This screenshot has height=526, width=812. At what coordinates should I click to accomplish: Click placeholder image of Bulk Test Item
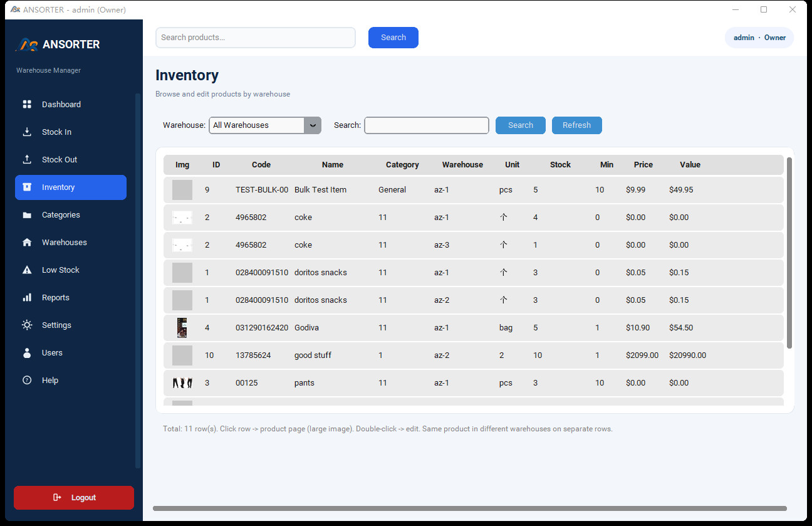(182, 189)
